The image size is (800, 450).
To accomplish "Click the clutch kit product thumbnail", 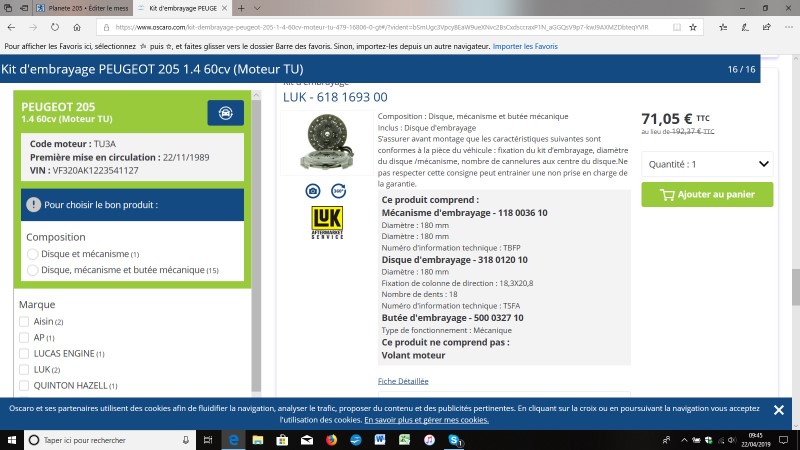I will tap(327, 142).
